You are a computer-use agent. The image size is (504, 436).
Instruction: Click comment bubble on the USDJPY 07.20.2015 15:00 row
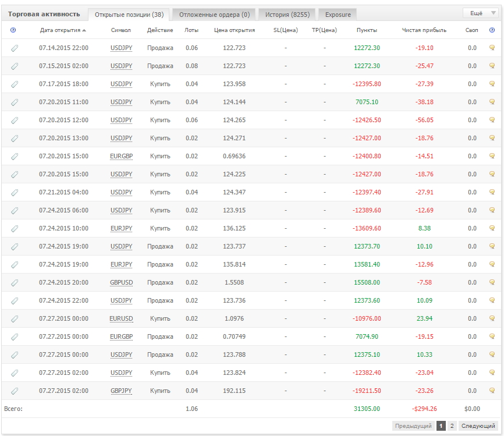click(492, 173)
